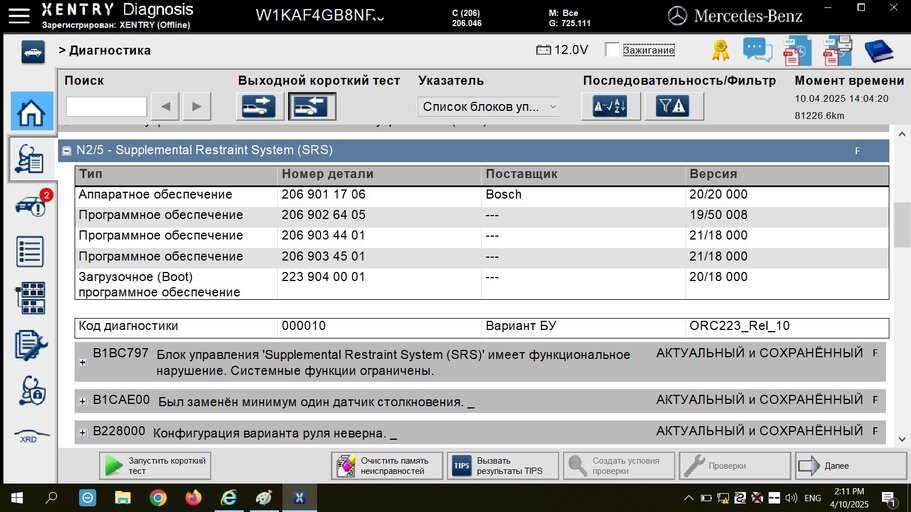The height and width of the screenshot is (512, 911).
Task: Open the blue help book icon
Action: 878,51
